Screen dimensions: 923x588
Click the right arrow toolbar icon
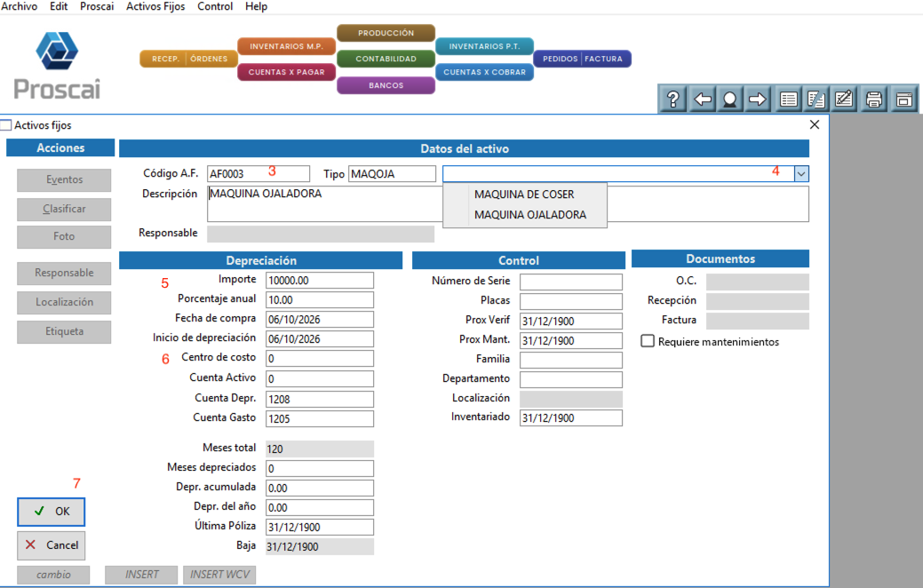(758, 99)
